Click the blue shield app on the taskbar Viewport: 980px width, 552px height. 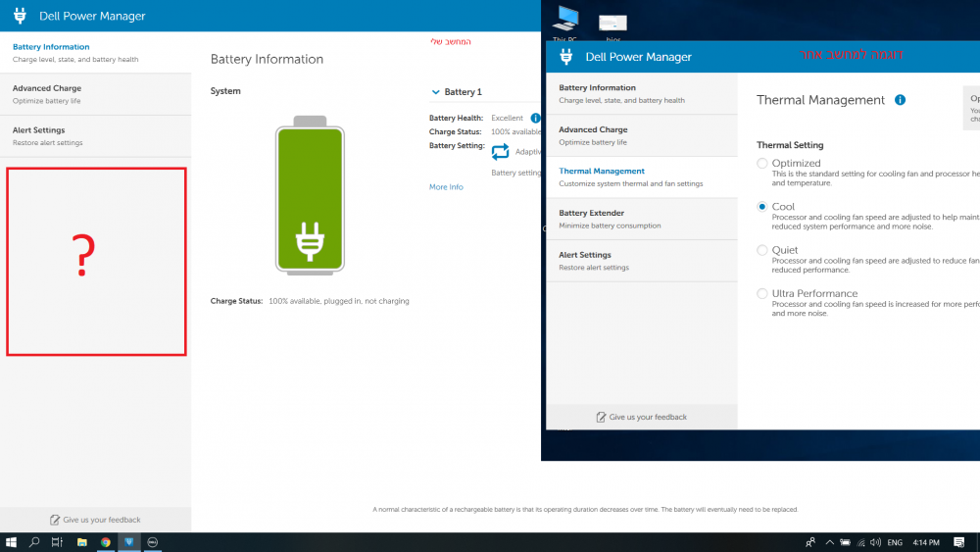128,542
